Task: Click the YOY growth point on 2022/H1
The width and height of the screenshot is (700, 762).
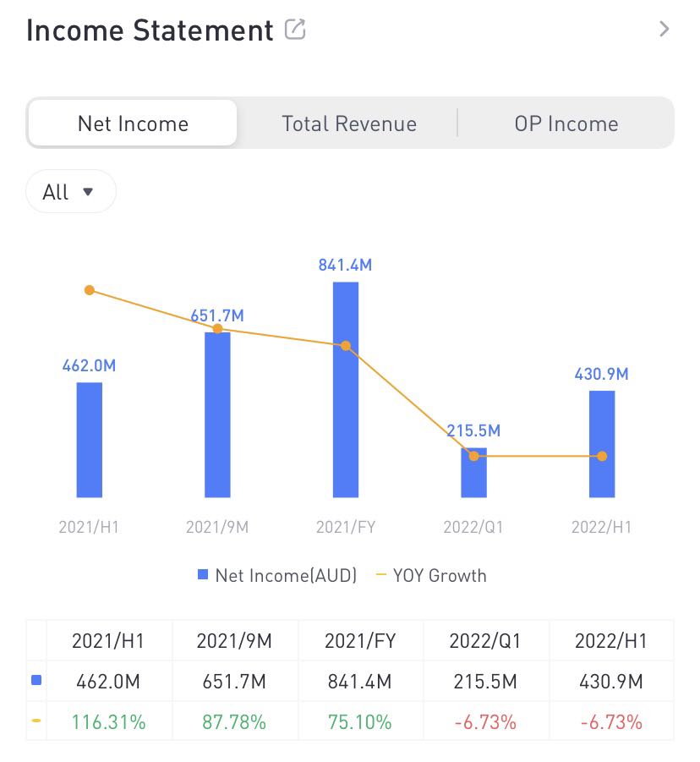Action: [x=602, y=456]
